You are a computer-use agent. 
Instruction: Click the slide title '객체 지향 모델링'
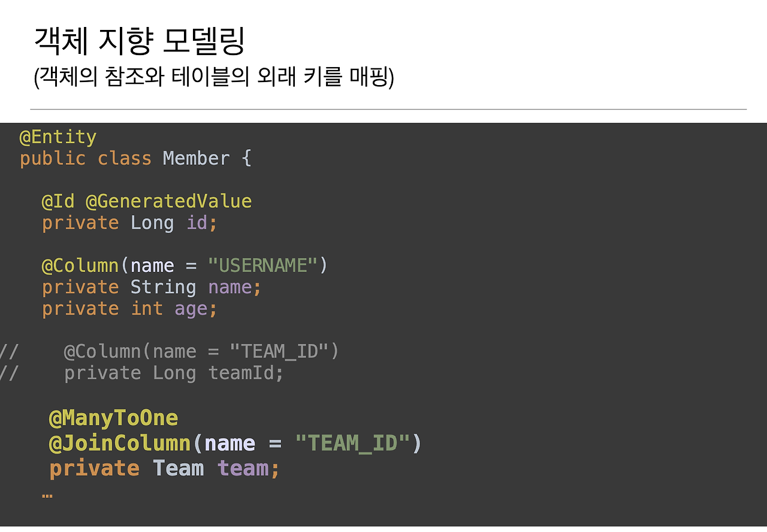point(140,41)
